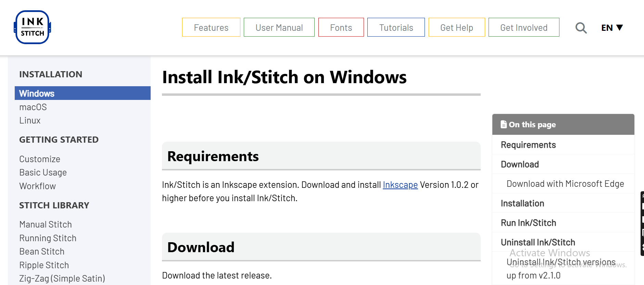
Task: Click the 'Download the latest release.' text
Action: 217,275
